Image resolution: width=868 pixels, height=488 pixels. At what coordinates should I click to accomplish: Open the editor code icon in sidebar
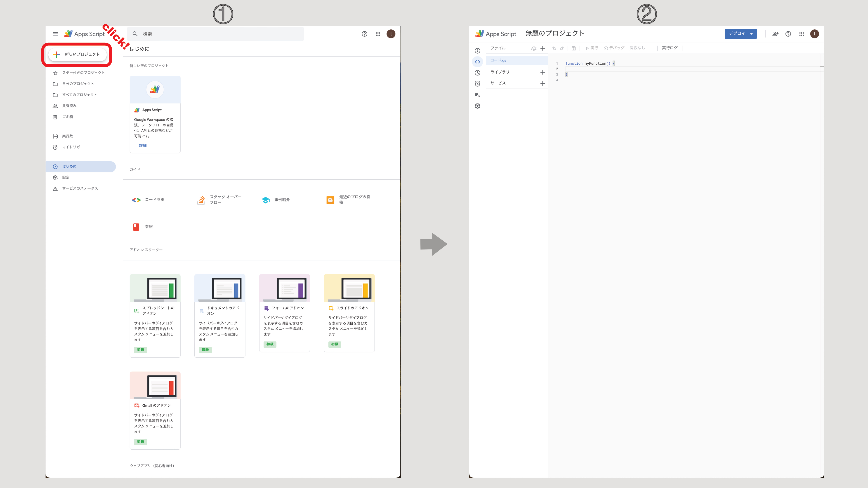[x=477, y=62]
